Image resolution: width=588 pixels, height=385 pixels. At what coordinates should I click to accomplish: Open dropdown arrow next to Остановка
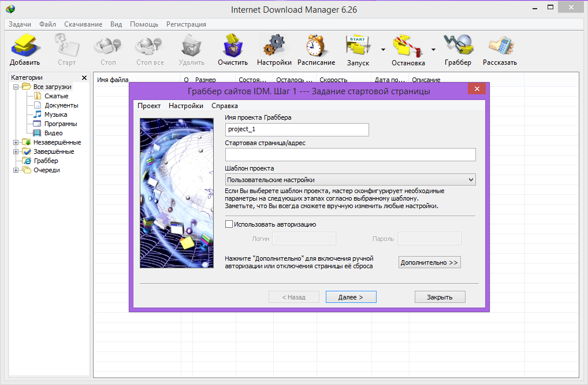(433, 50)
